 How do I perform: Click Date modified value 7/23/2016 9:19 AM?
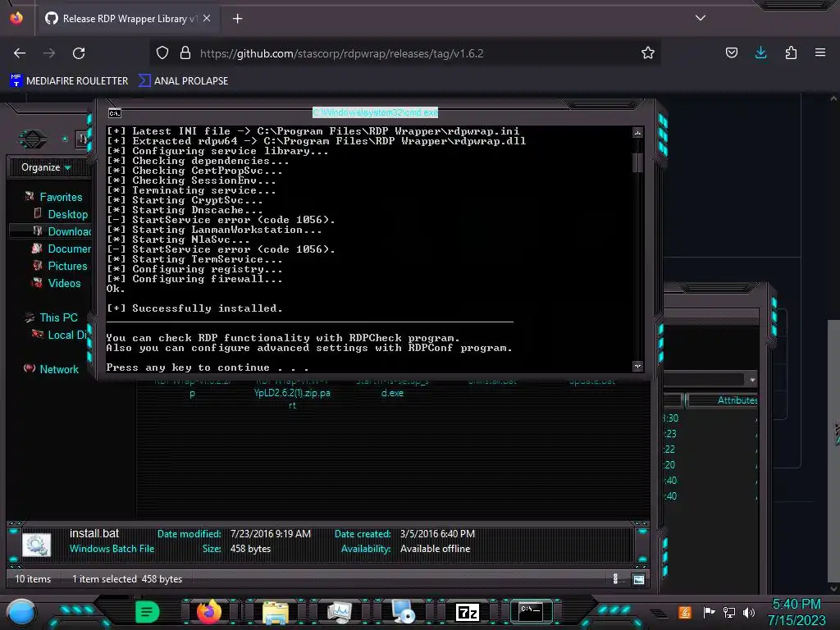(271, 533)
